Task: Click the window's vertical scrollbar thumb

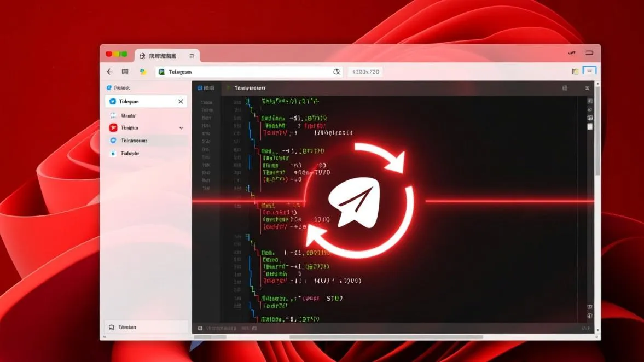Action: [597, 131]
